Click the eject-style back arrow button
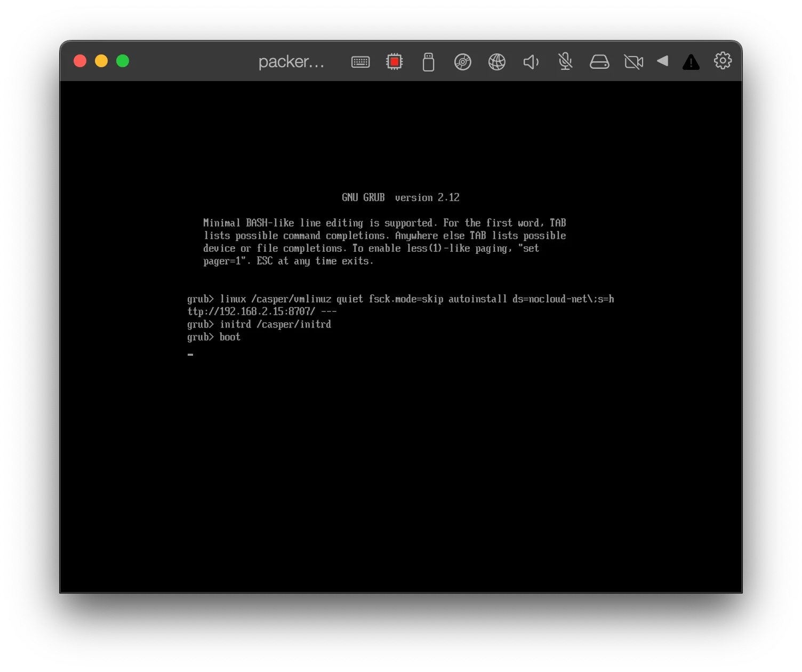 (x=663, y=61)
